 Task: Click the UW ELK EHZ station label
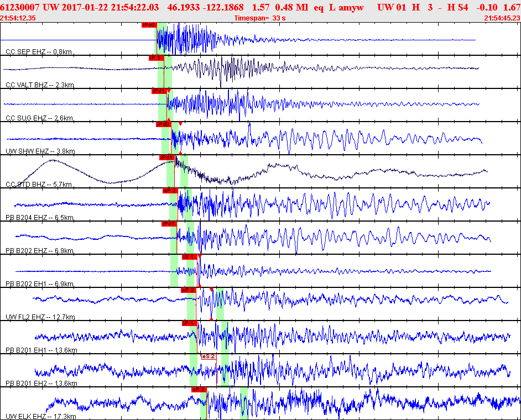pos(40,416)
